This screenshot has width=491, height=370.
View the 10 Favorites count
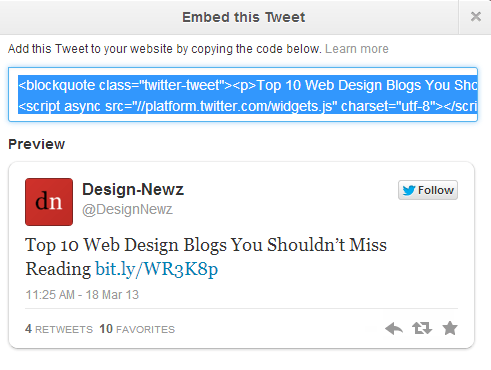pyautogui.click(x=137, y=329)
